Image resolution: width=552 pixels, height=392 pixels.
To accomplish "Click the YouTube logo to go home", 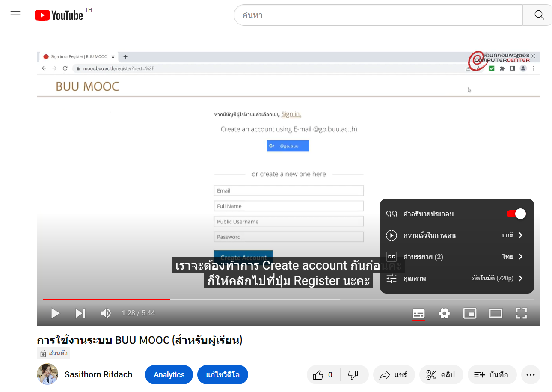I will click(x=59, y=15).
